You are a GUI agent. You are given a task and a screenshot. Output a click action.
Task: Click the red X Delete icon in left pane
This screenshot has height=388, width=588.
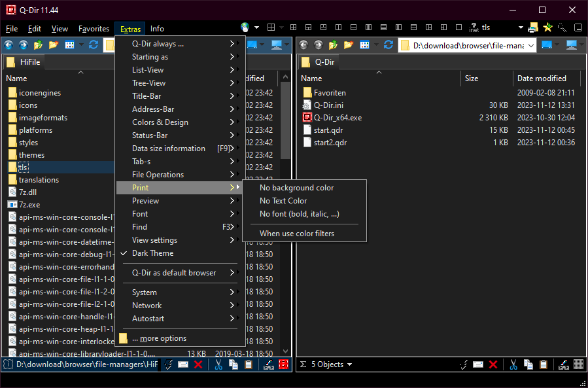[198, 364]
